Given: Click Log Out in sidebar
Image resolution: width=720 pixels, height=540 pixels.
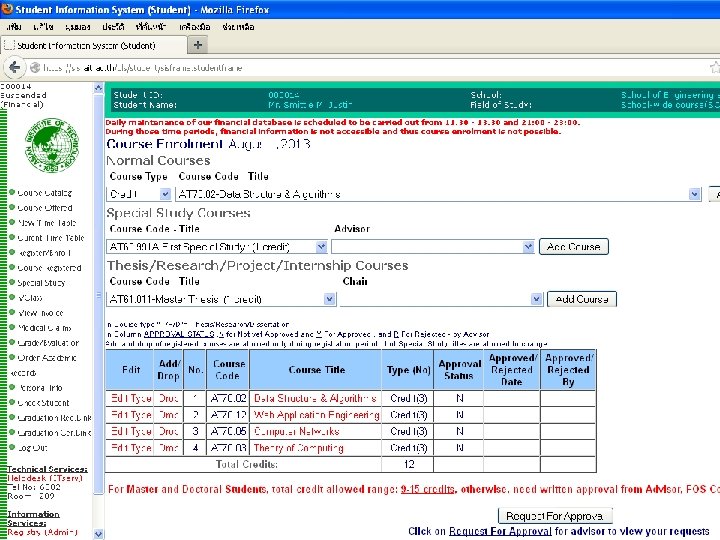Looking at the screenshot, I should tap(33, 448).
